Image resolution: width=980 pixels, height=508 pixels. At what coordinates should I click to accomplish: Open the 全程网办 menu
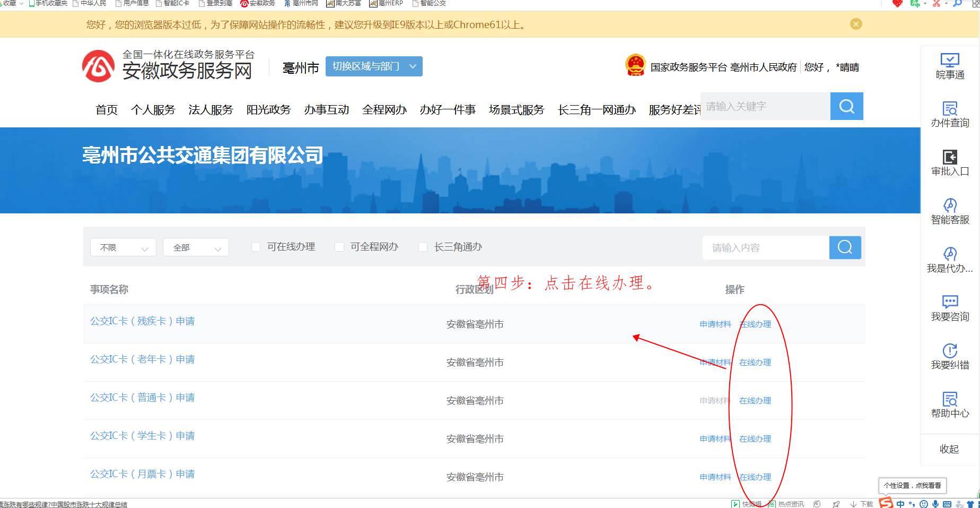[384, 110]
